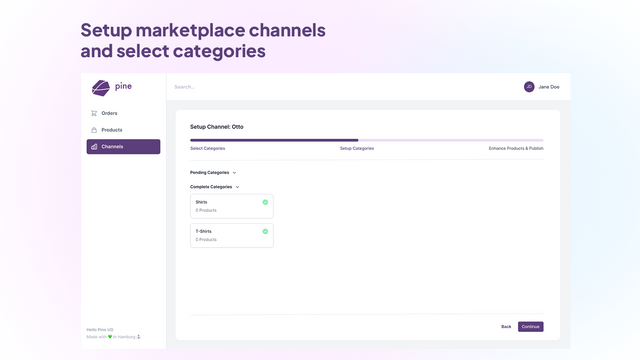This screenshot has width=640, height=360.
Task: Expand the Pending Categories chevron
Action: point(234,173)
